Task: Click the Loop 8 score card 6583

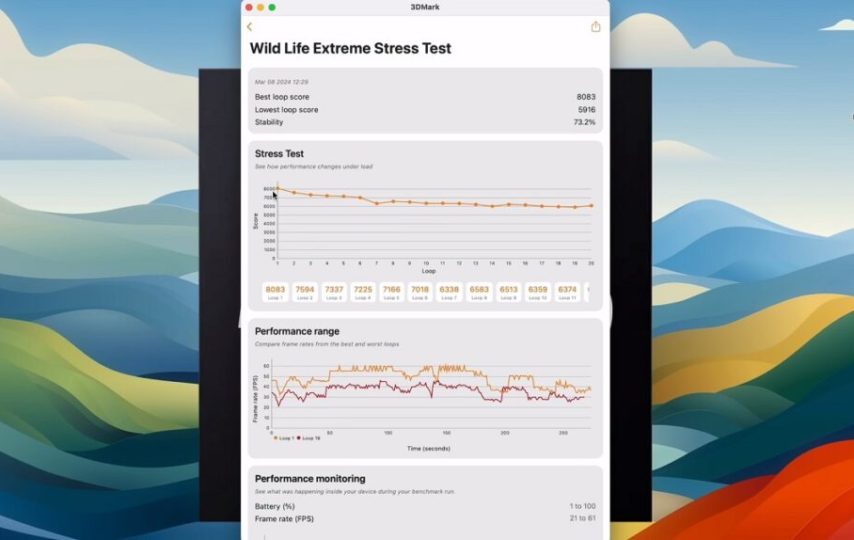Action: tap(479, 291)
